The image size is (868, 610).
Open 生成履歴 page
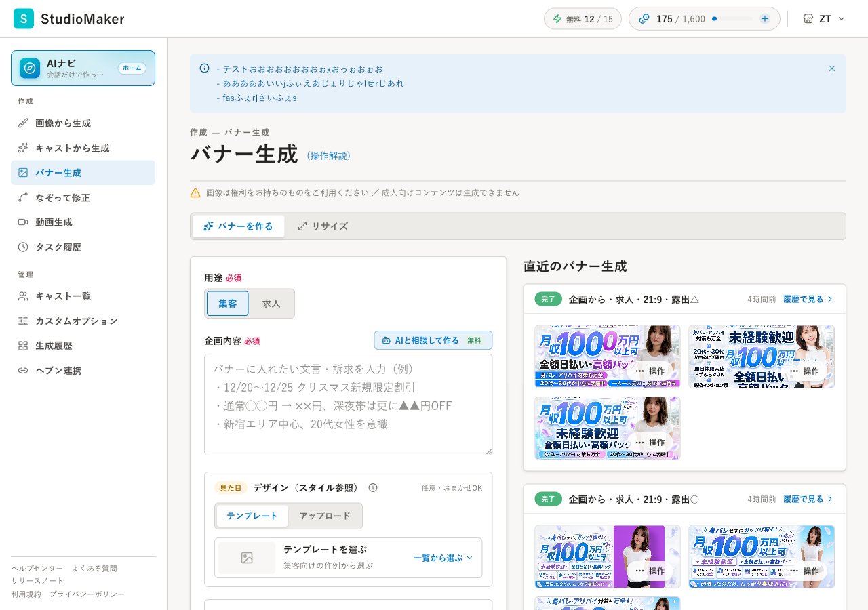tap(83, 346)
